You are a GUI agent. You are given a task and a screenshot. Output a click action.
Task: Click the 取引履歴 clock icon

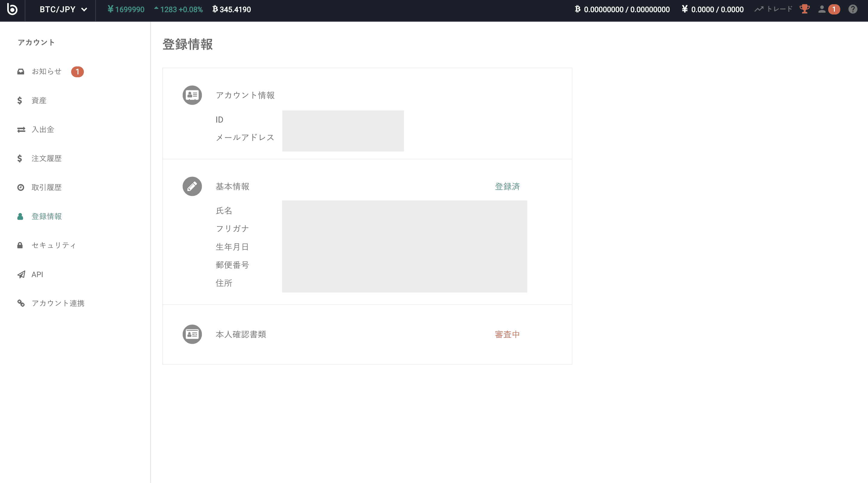coord(21,187)
